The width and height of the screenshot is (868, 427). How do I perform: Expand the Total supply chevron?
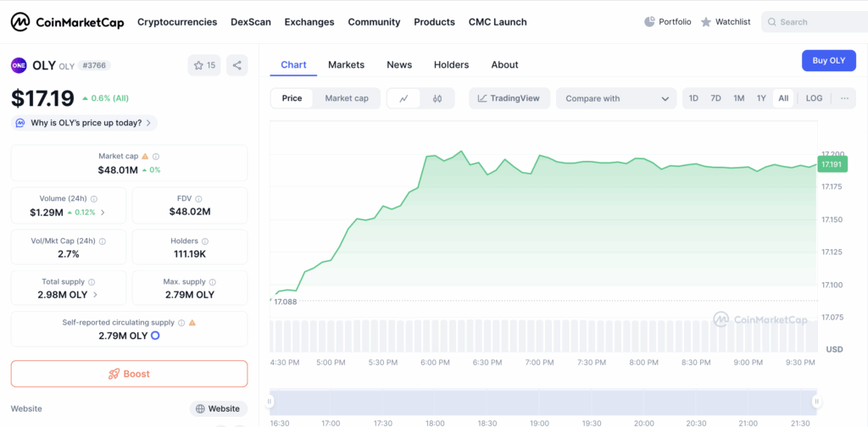[x=95, y=295]
